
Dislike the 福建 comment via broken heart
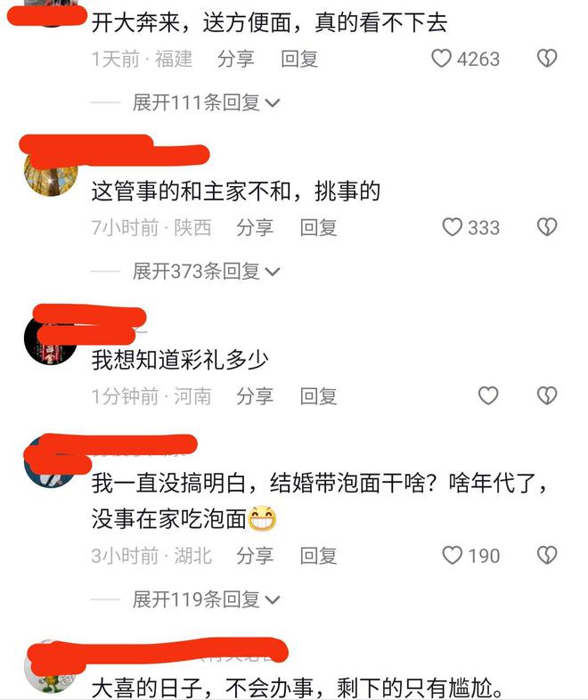coord(547,59)
